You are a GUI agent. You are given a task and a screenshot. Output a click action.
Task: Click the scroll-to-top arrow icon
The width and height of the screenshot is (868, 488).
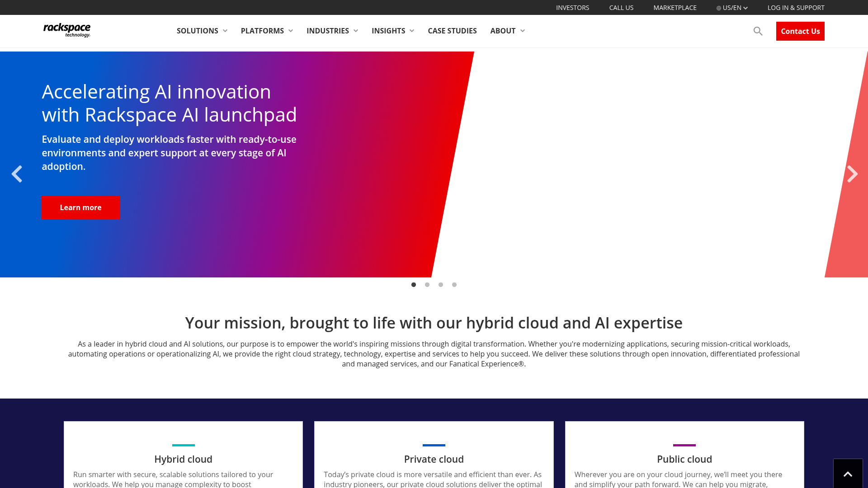coord(847,473)
